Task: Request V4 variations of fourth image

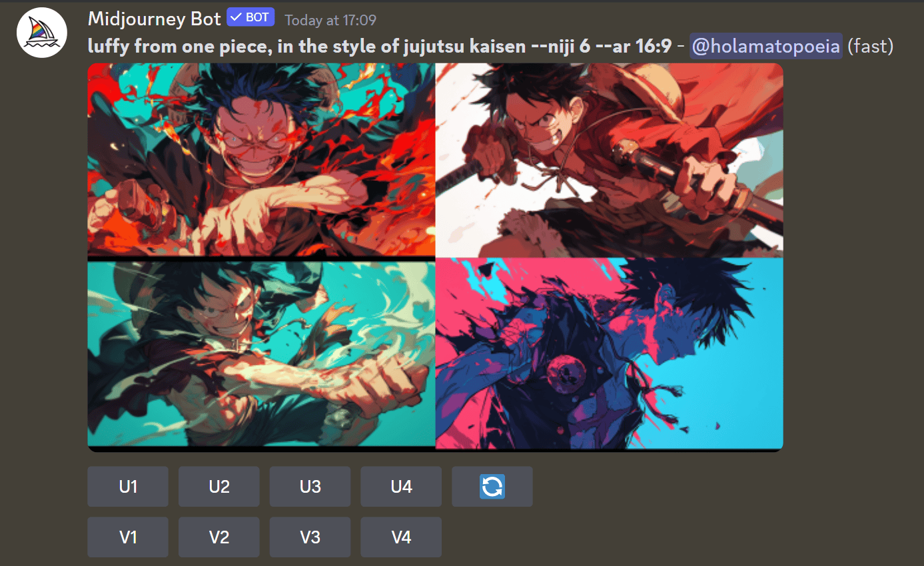Action: [401, 537]
